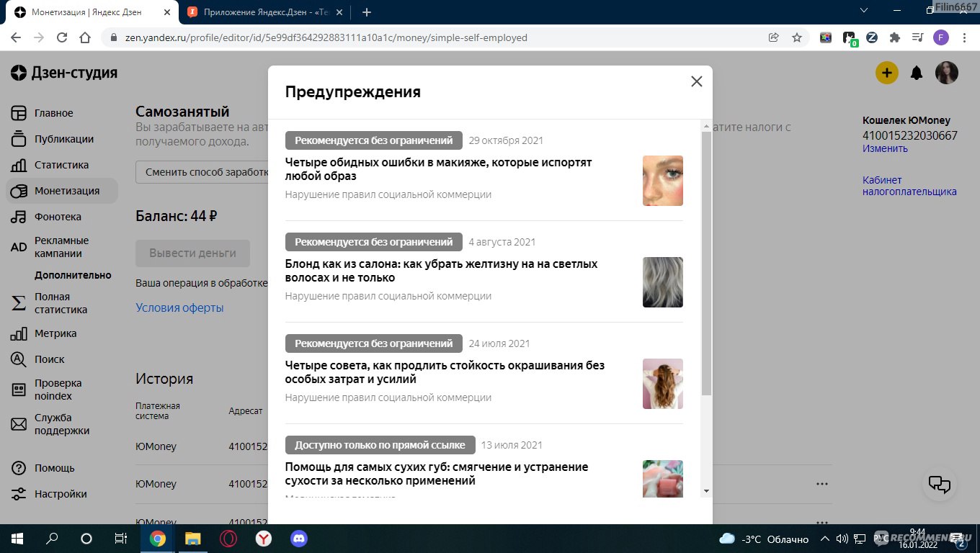Image resolution: width=980 pixels, height=553 pixels.
Task: Click the Проверка noindex icon
Action: pos(19,390)
